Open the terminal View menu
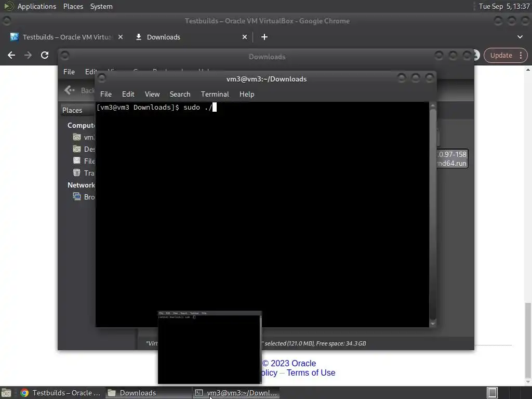This screenshot has width=532, height=399. (152, 94)
